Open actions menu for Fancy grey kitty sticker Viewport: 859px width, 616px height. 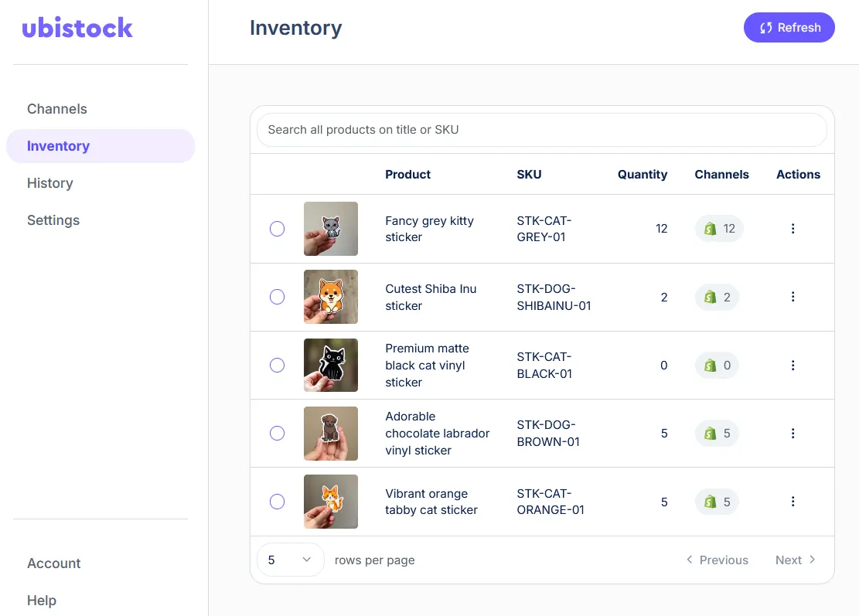(x=793, y=229)
